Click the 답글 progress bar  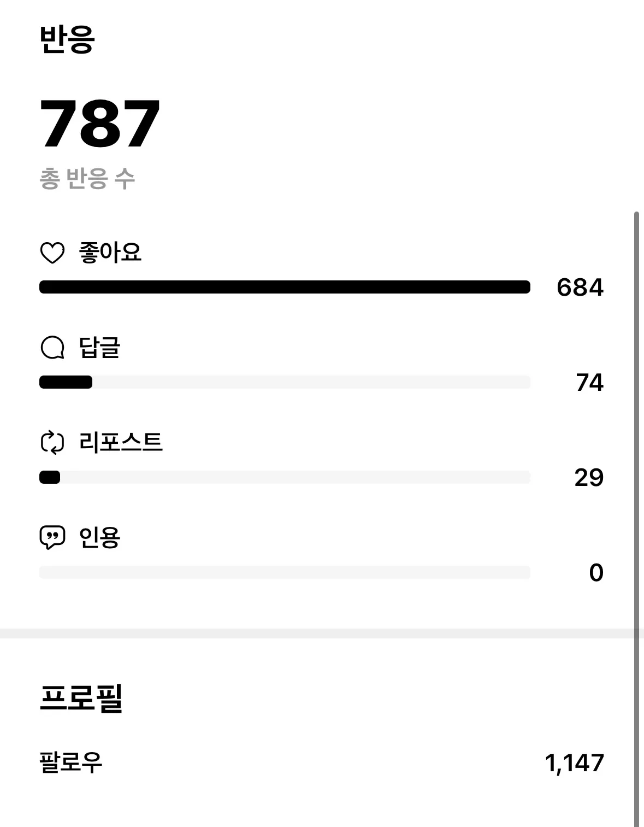pyautogui.click(x=285, y=382)
